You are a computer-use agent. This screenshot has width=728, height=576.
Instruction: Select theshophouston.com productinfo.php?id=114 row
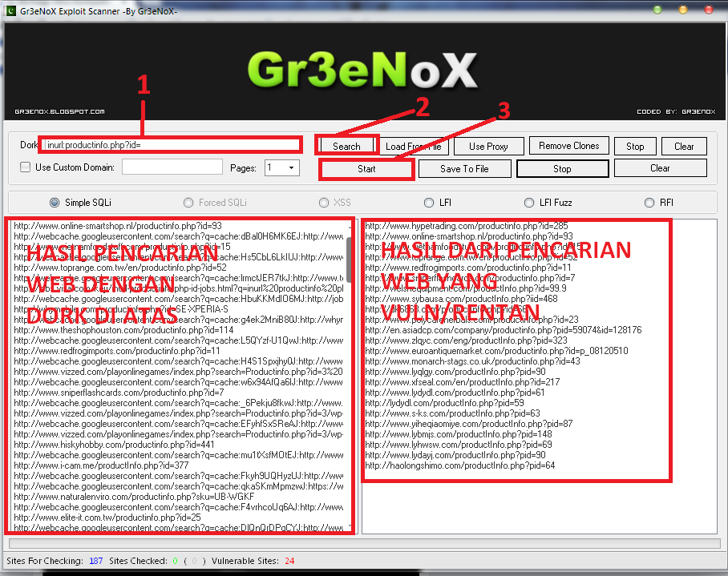pyautogui.click(x=124, y=330)
